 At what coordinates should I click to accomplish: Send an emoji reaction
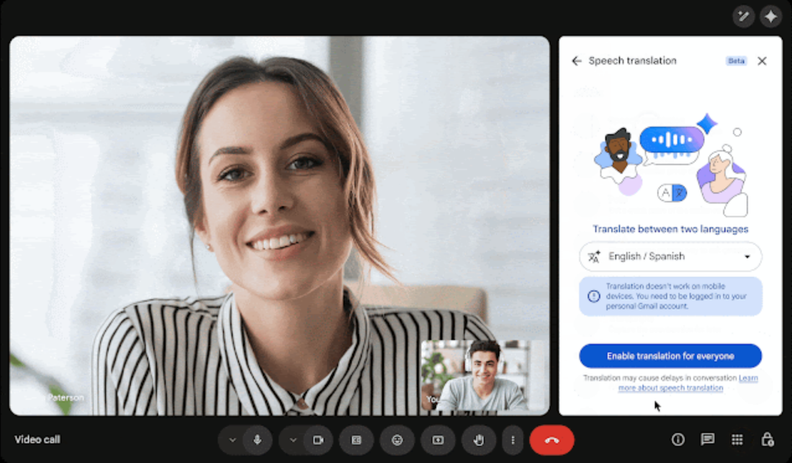pos(397,440)
